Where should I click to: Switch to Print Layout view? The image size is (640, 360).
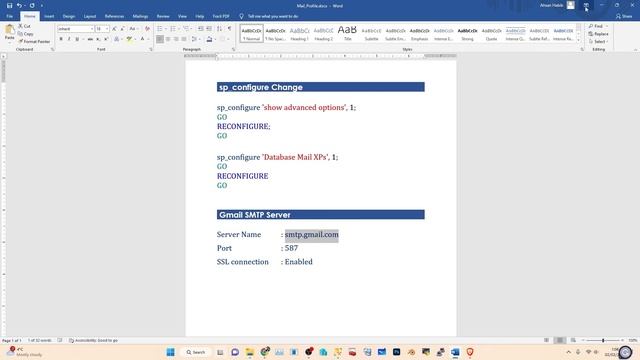click(x=560, y=340)
